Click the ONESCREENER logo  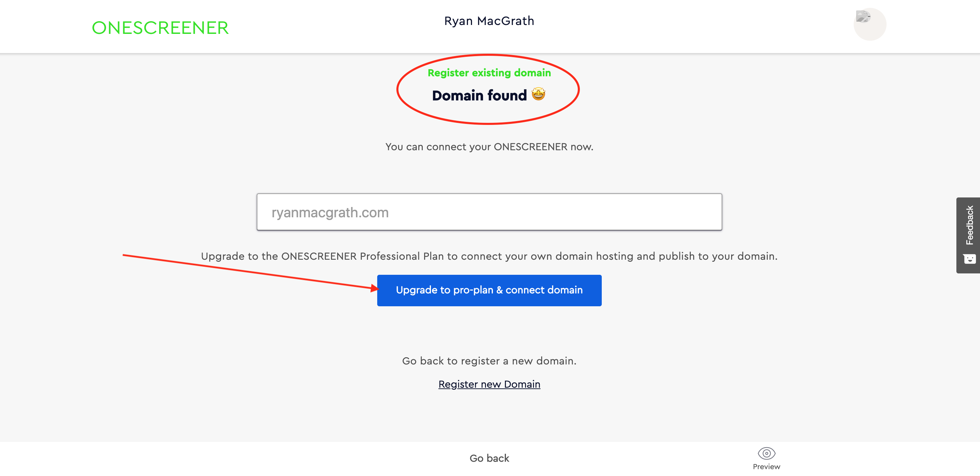pos(160,28)
